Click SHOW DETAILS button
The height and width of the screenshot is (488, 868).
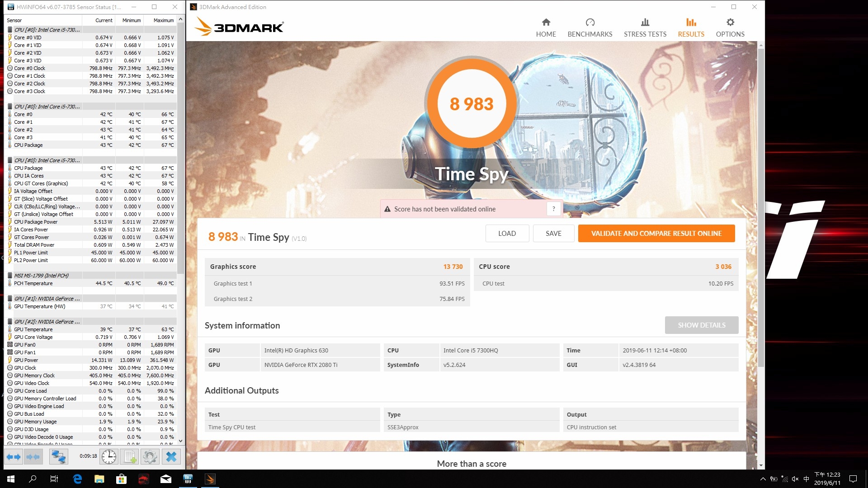click(701, 325)
